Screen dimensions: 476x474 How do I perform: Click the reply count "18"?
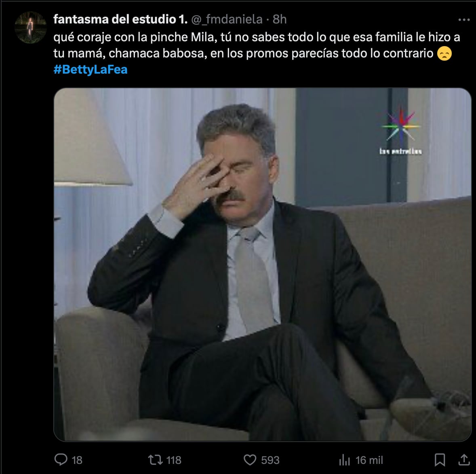(x=77, y=460)
